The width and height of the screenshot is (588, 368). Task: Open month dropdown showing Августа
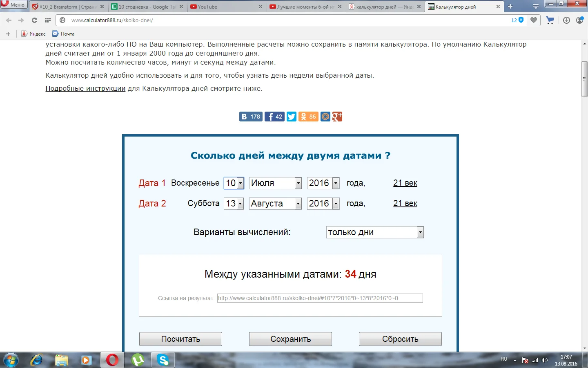tap(276, 203)
